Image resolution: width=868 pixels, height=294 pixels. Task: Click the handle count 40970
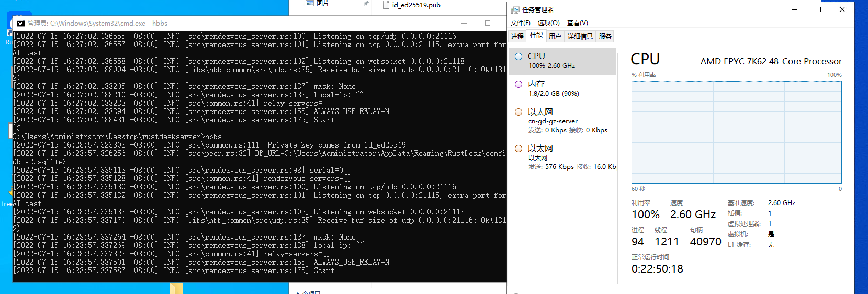coord(706,242)
